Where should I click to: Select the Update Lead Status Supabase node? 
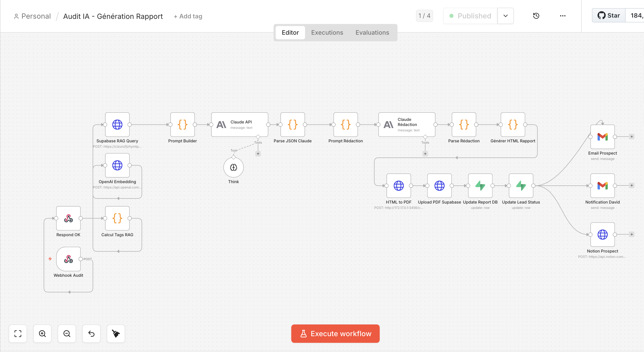point(521,185)
